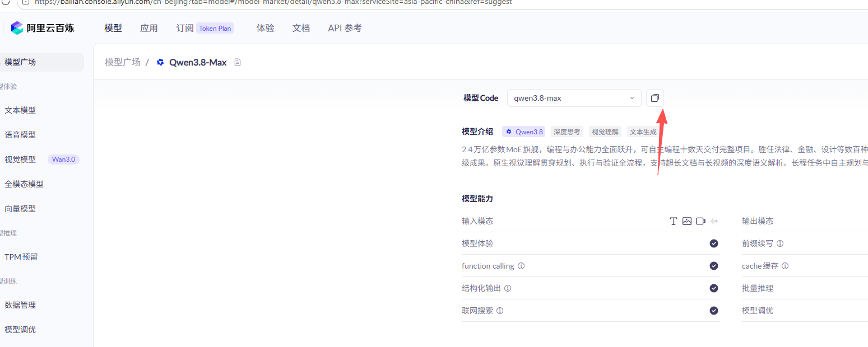Click the Qwen3.8-Max breadcrumb title
The height and width of the screenshot is (347, 868).
pyautogui.click(x=198, y=62)
